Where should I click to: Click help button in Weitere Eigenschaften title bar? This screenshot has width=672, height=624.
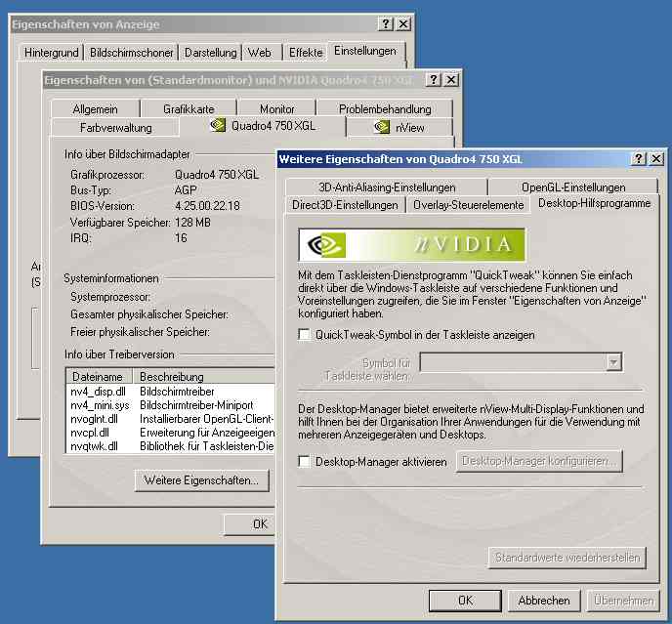tap(638, 159)
